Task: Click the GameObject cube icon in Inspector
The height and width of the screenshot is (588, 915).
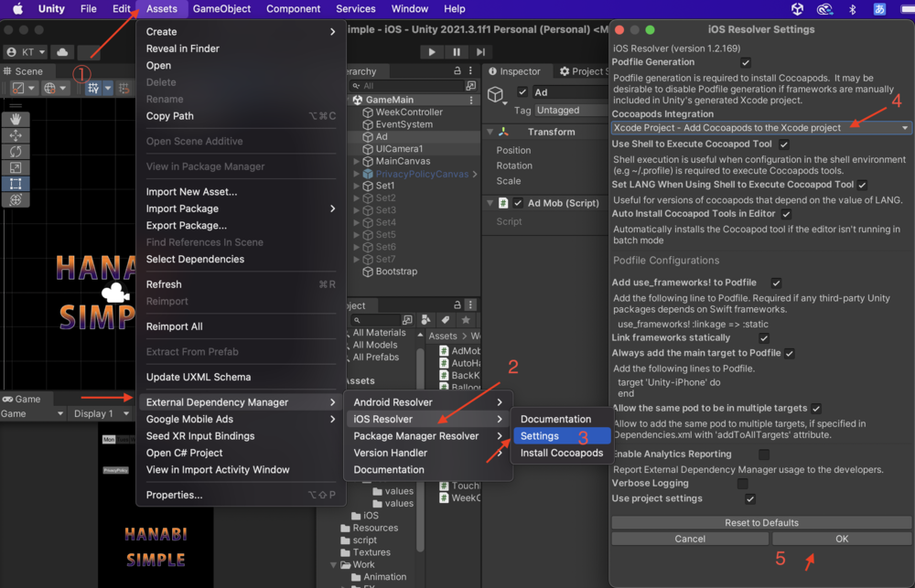Action: pyautogui.click(x=495, y=94)
